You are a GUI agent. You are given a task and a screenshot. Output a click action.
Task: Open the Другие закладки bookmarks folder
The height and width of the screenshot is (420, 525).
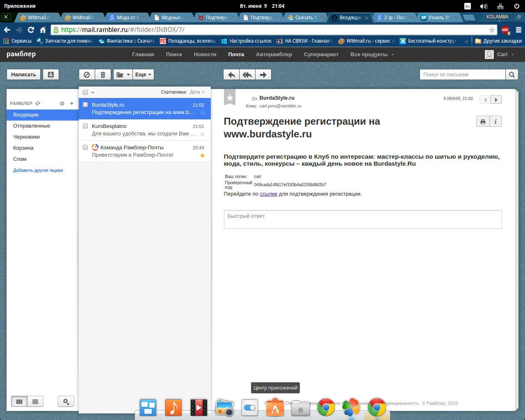coord(498,41)
